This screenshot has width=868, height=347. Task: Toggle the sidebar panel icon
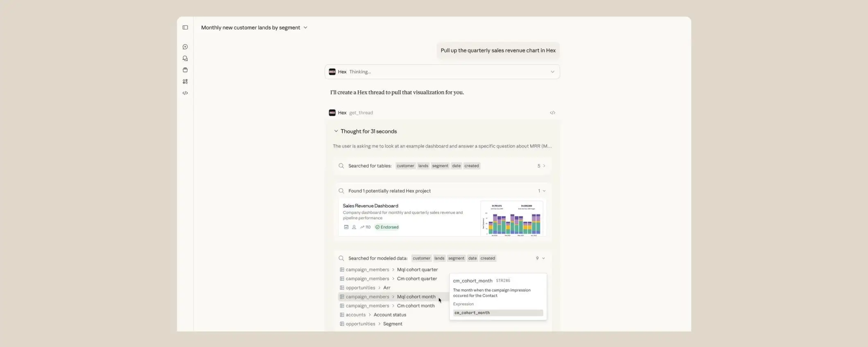pyautogui.click(x=185, y=27)
